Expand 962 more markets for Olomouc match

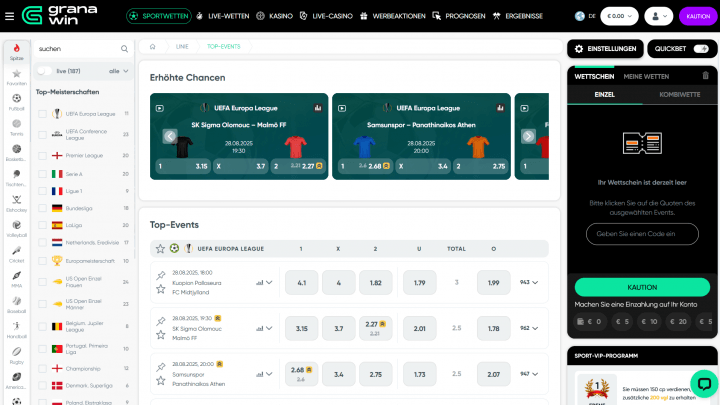coord(529,328)
